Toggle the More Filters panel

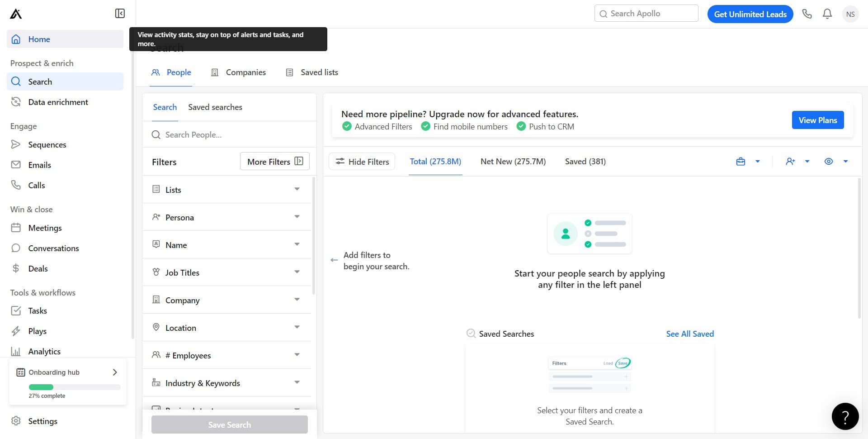click(275, 162)
